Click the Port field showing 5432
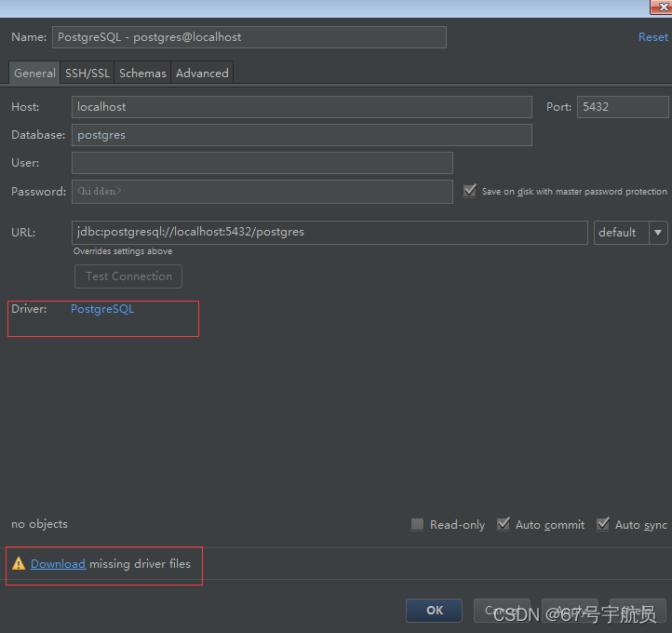672x633 pixels. click(623, 107)
